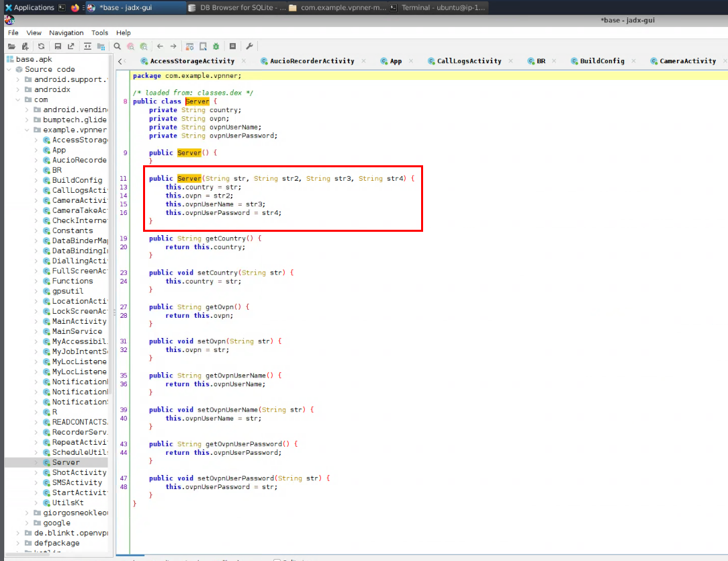This screenshot has height=561, width=728.
Task: Open the Navigation menu
Action: coord(66,32)
